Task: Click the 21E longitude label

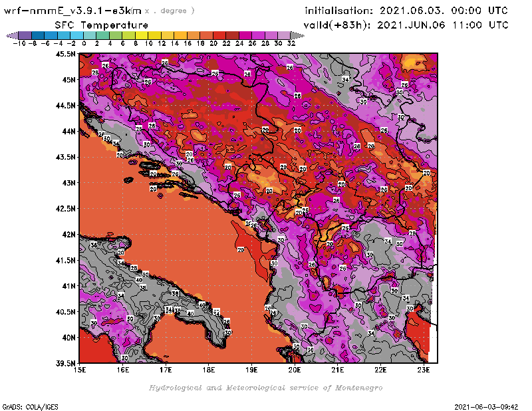Action: 338,370
